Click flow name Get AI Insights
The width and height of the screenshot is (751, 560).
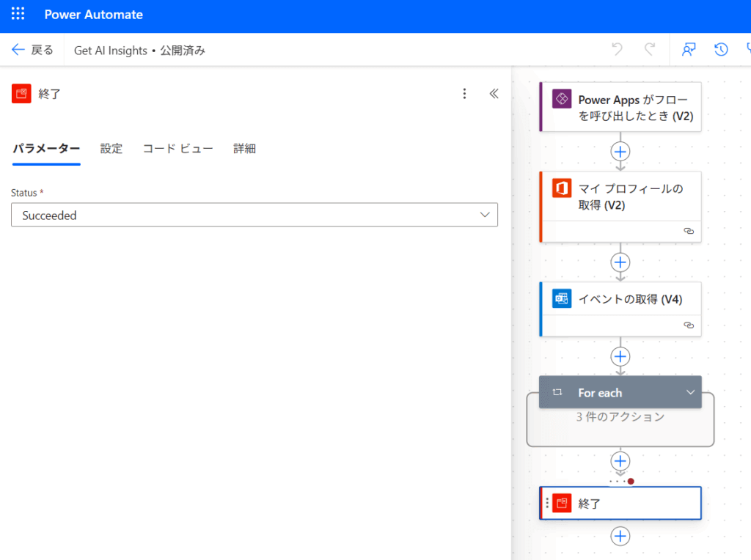click(x=111, y=51)
